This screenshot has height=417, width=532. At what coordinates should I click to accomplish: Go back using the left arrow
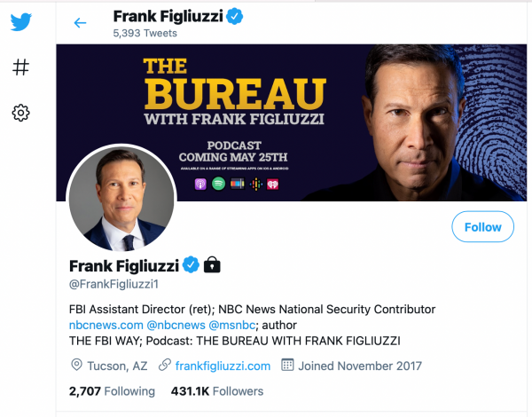(80, 23)
